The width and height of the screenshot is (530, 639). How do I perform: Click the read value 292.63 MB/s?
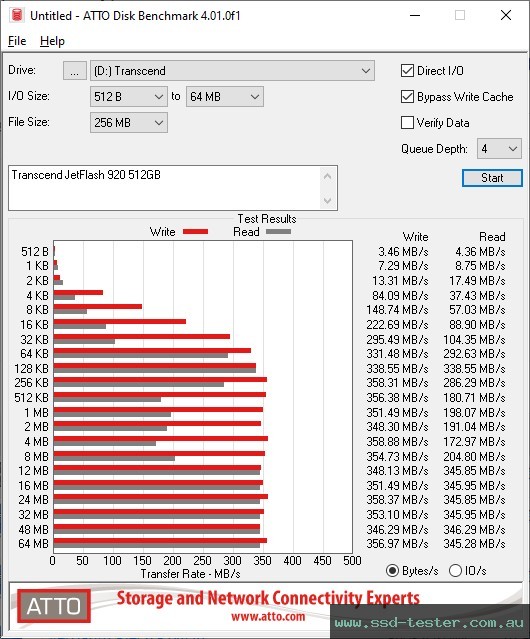[474, 354]
